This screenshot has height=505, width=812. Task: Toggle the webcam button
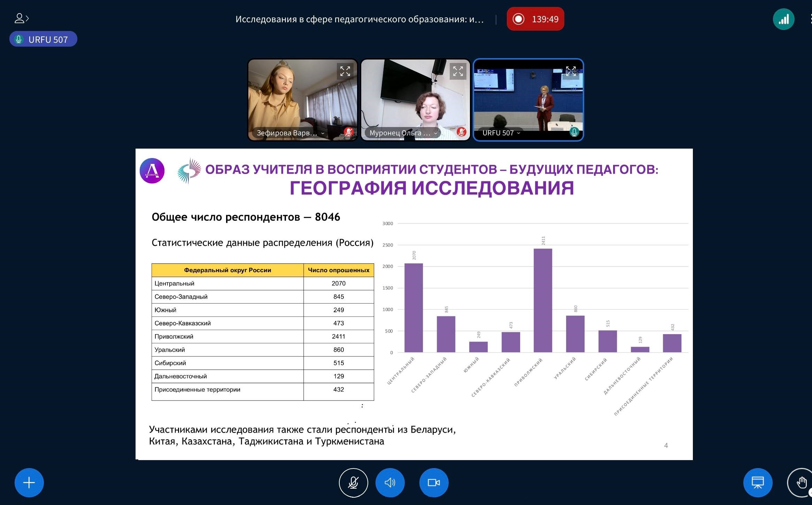click(x=434, y=482)
